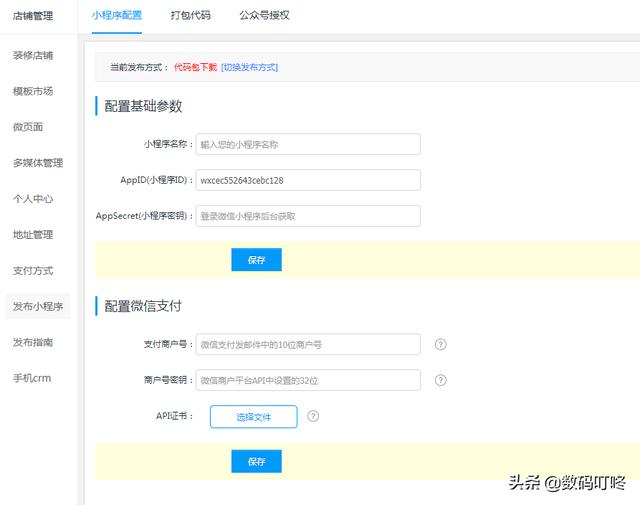Click the 切换发布方式 link
Screen dimensions: 640x505
[x=249, y=67]
